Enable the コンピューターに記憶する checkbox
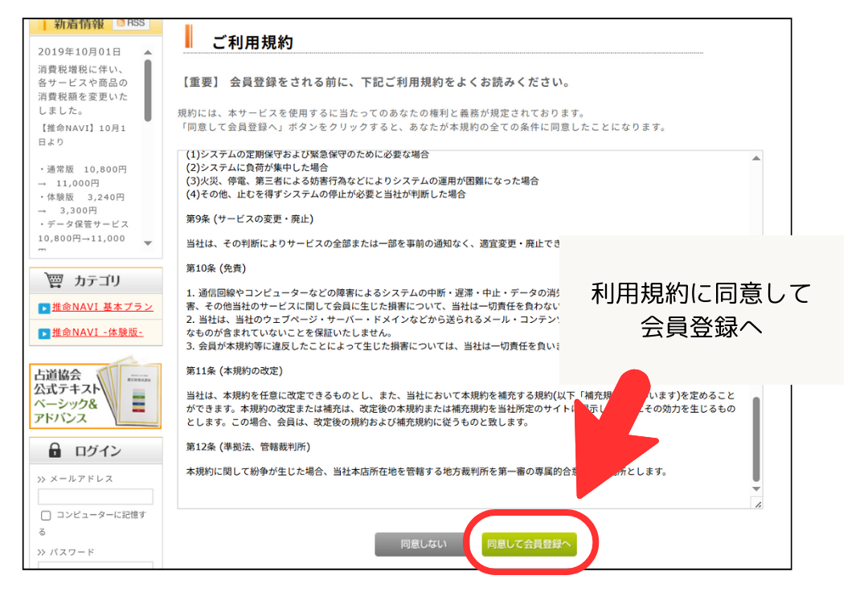 (x=46, y=516)
